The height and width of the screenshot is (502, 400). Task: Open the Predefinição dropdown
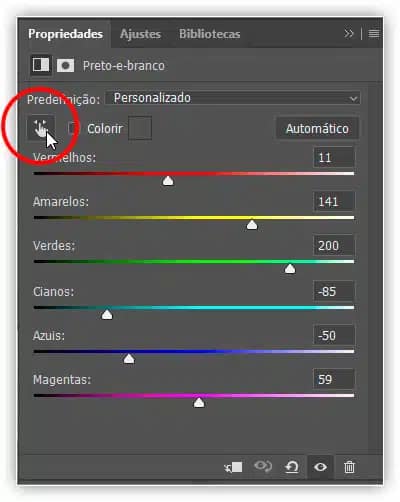click(233, 98)
